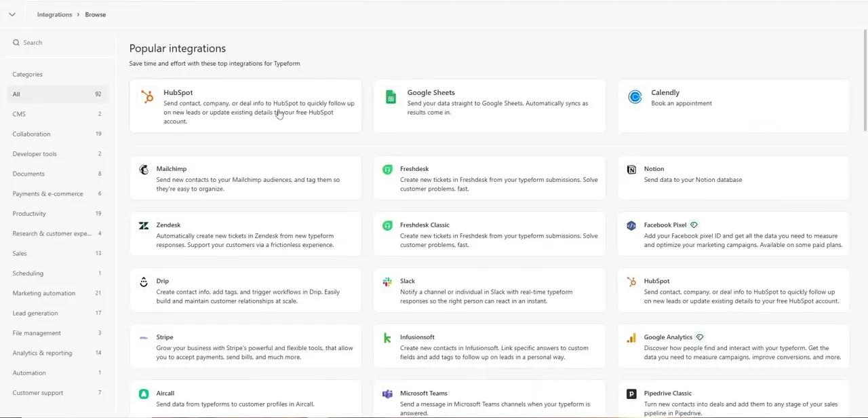Click the HubSpot logo in Popular integrations
Screen dimensions: 868x418
click(x=146, y=96)
